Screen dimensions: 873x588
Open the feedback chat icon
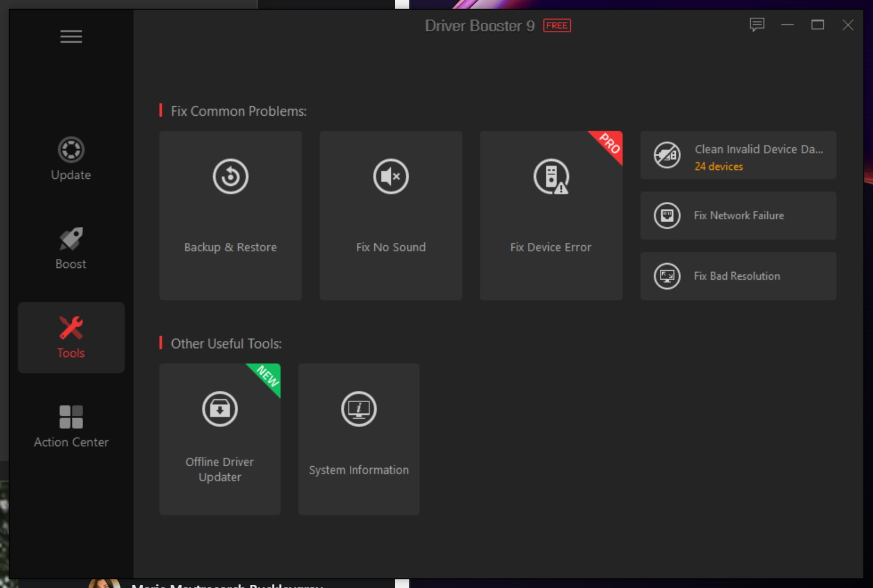(x=757, y=25)
